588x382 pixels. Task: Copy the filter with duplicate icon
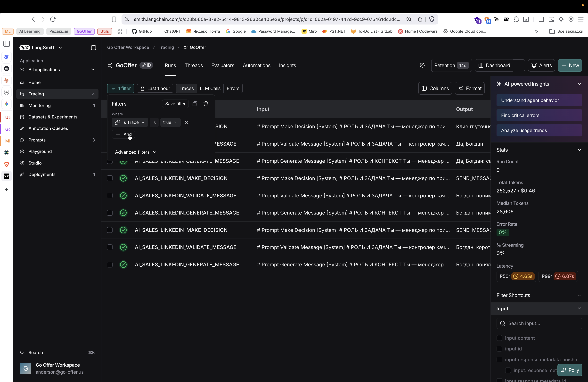coord(195,104)
